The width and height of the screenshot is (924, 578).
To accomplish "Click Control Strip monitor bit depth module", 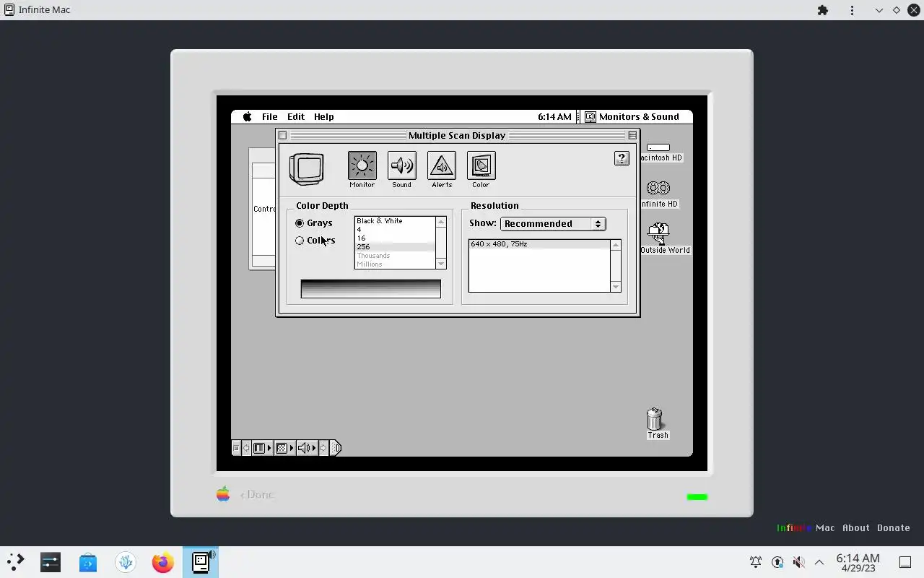I will [262, 448].
